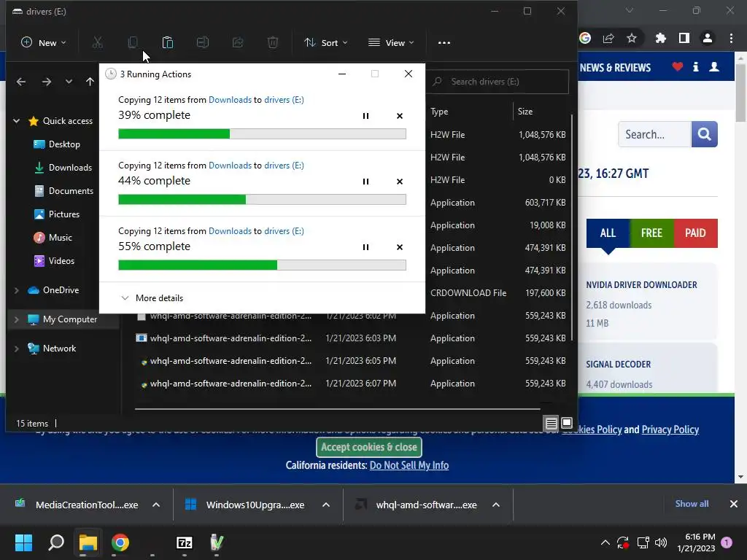Click the Share icon in Explorer toolbar
The height and width of the screenshot is (560, 747).
coord(238,43)
